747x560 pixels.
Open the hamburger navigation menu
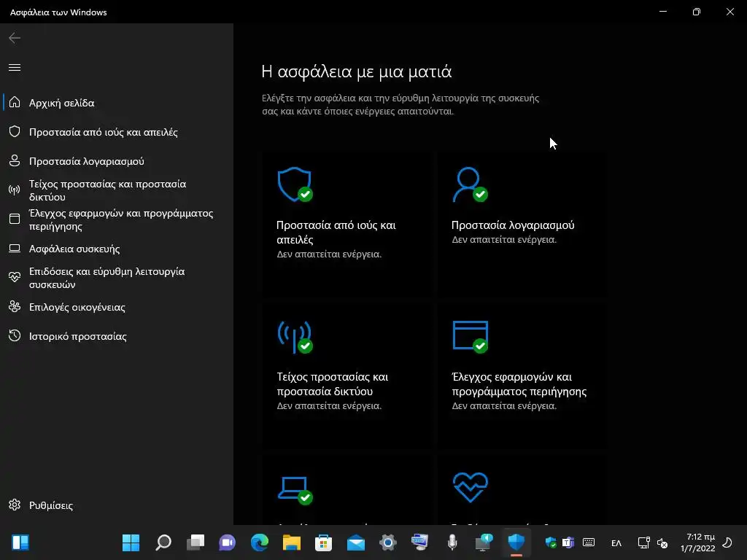pyautogui.click(x=15, y=67)
